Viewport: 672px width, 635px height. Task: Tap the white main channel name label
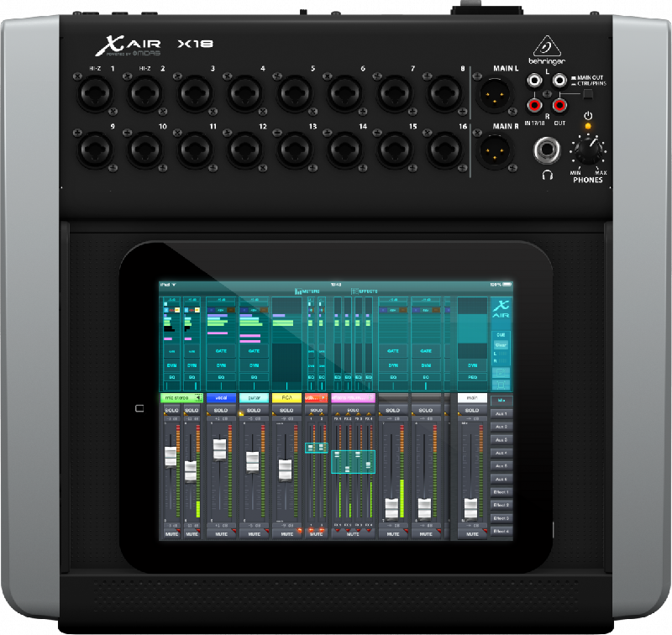tap(472, 397)
